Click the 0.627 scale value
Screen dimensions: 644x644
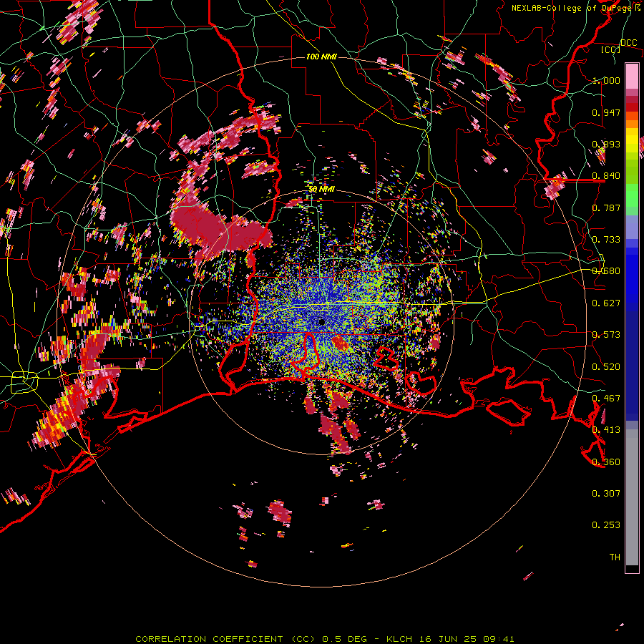[606, 303]
